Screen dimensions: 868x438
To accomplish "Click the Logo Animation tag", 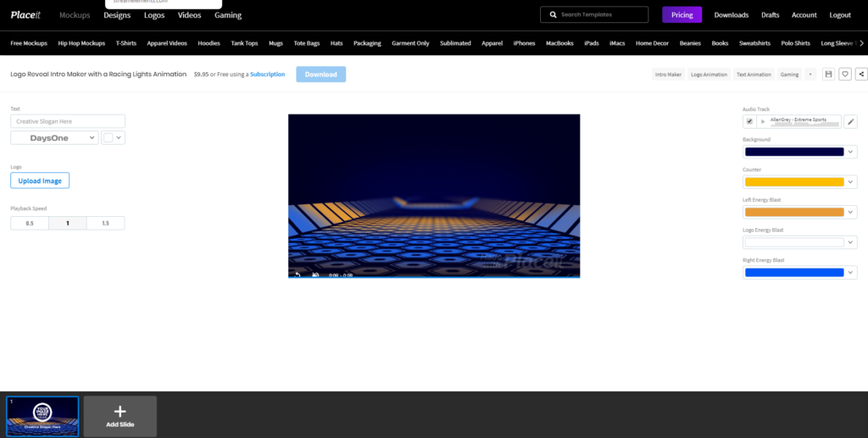I will pos(709,74).
